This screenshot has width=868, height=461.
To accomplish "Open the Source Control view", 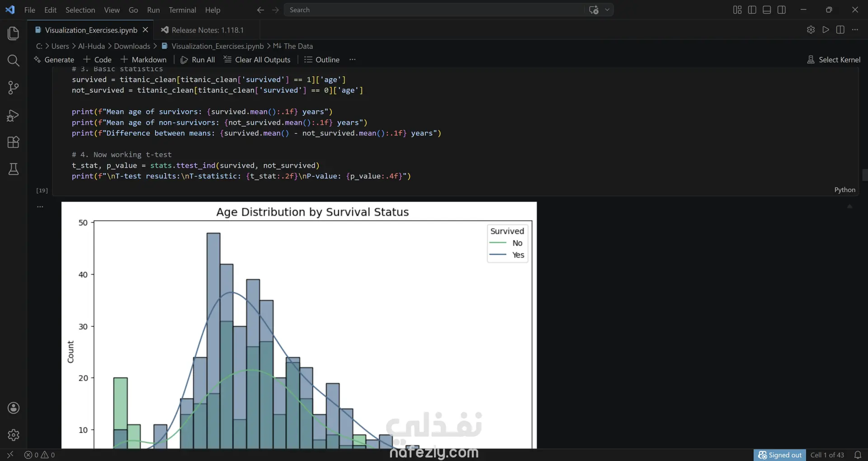I will pyautogui.click(x=14, y=88).
